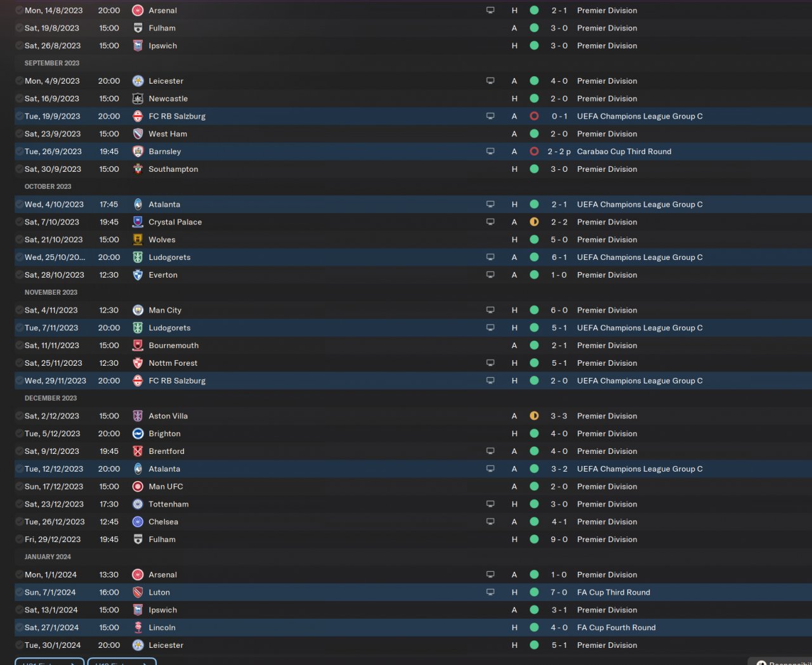Click the Atalanta badge on the 4/10/2023 fixture
This screenshot has width=812, height=665.
tap(138, 205)
